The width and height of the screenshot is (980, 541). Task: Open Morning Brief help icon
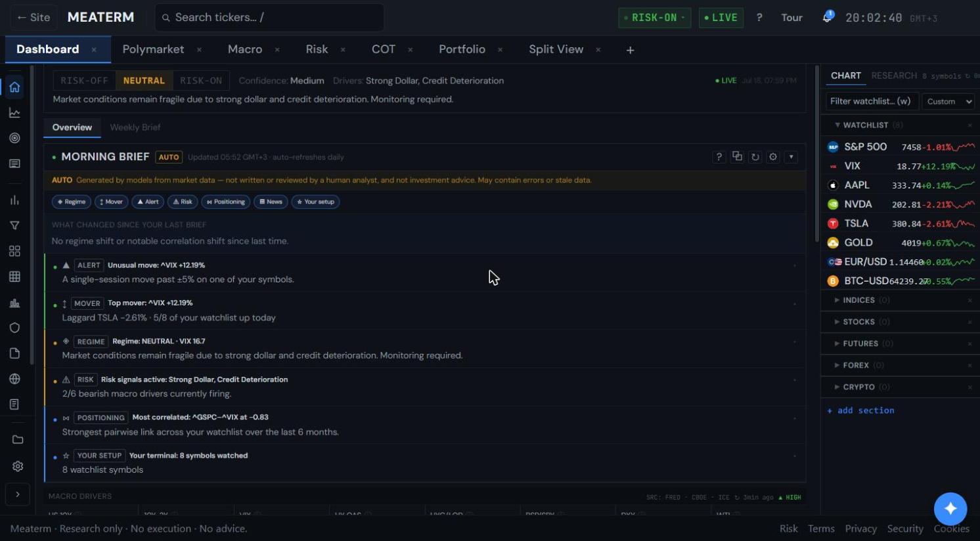point(719,157)
